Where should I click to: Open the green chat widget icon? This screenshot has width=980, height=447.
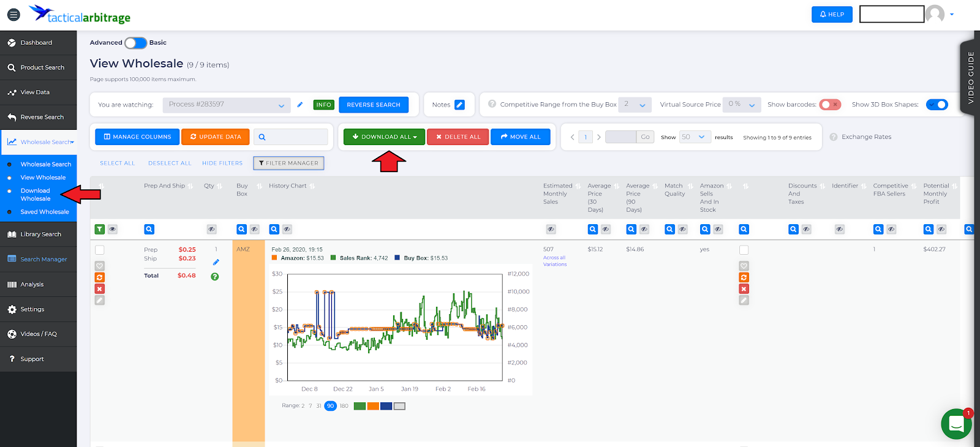[956, 424]
